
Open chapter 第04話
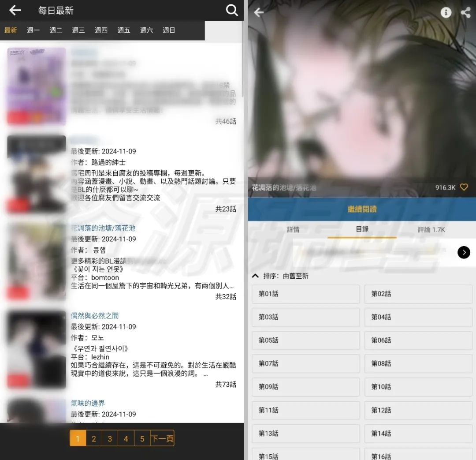pyautogui.click(x=418, y=317)
